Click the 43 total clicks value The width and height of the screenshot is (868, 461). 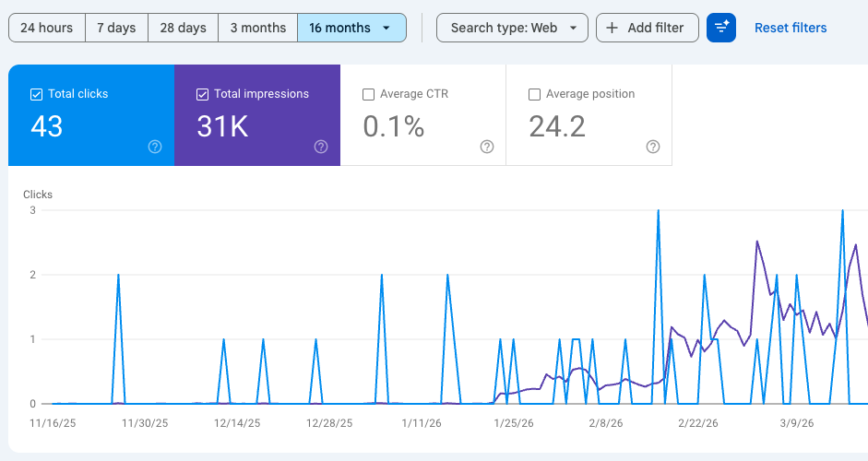pyautogui.click(x=47, y=126)
